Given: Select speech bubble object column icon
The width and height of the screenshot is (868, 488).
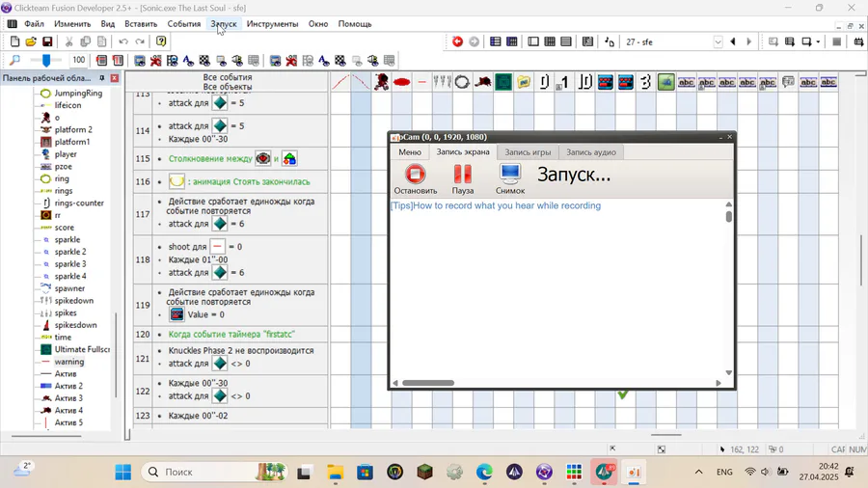Looking at the screenshot, I should [x=788, y=82].
